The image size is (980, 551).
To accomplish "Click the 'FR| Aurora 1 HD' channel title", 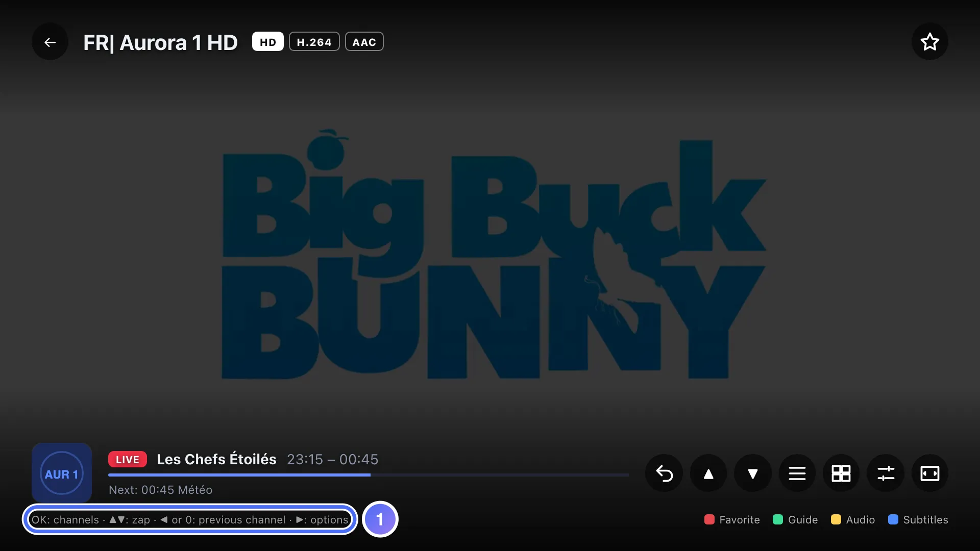I will [x=160, y=42].
